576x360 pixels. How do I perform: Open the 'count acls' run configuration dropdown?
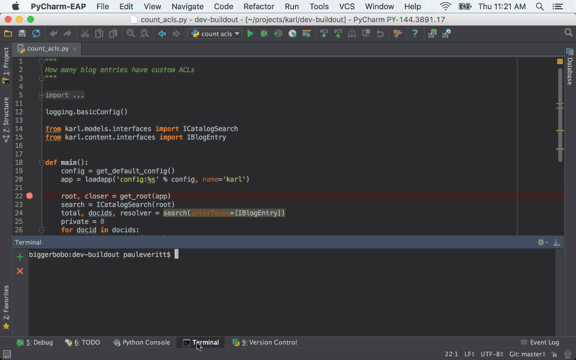(x=215, y=34)
